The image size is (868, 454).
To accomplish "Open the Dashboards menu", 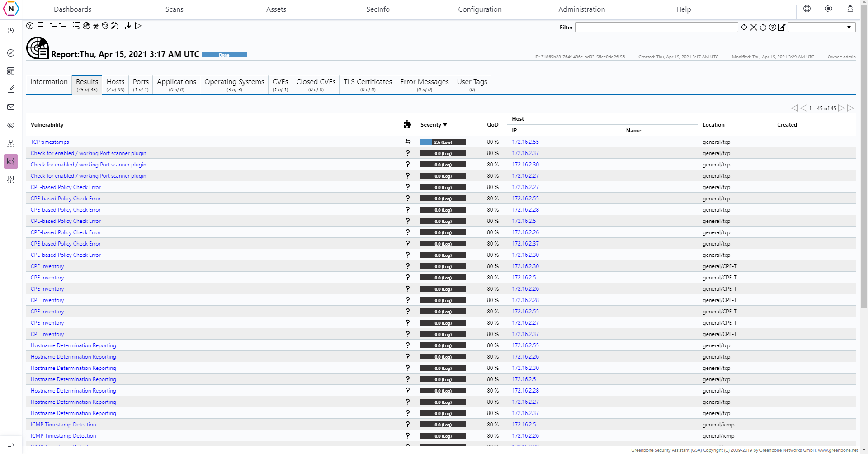I will point(72,9).
